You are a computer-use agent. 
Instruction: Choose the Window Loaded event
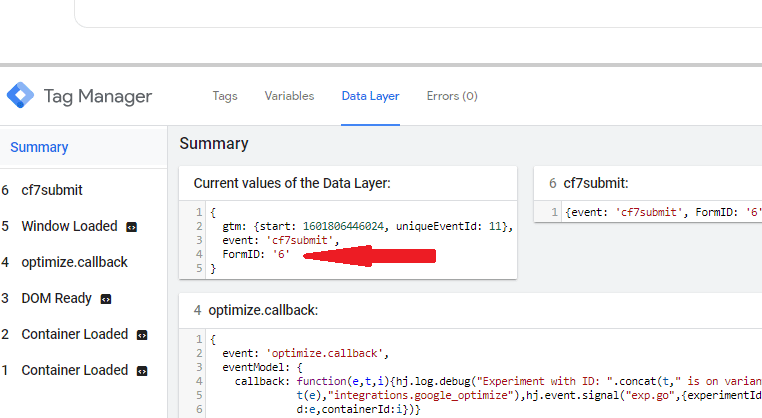[x=69, y=226]
